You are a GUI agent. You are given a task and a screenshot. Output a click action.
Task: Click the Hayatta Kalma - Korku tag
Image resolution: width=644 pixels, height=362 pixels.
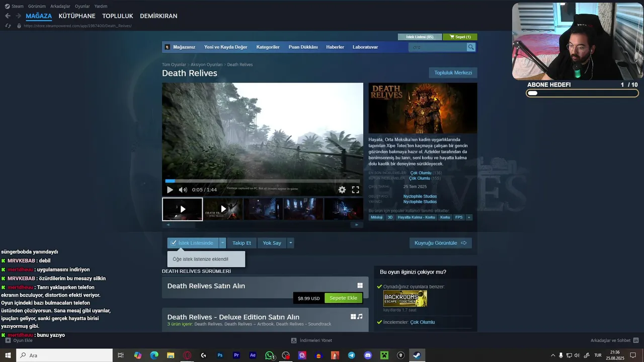pyautogui.click(x=416, y=218)
